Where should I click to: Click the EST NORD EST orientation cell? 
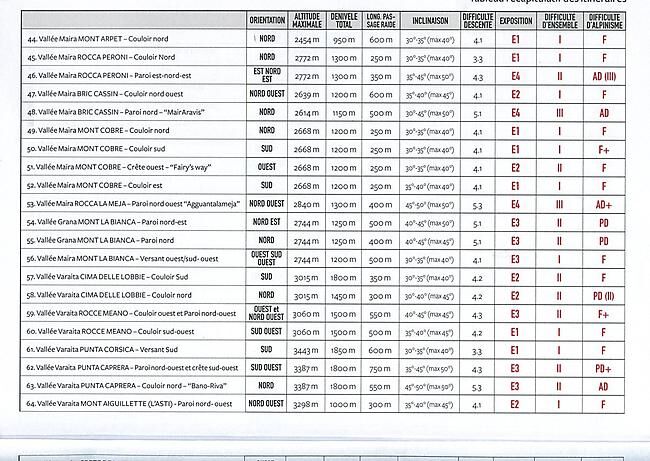267,75
